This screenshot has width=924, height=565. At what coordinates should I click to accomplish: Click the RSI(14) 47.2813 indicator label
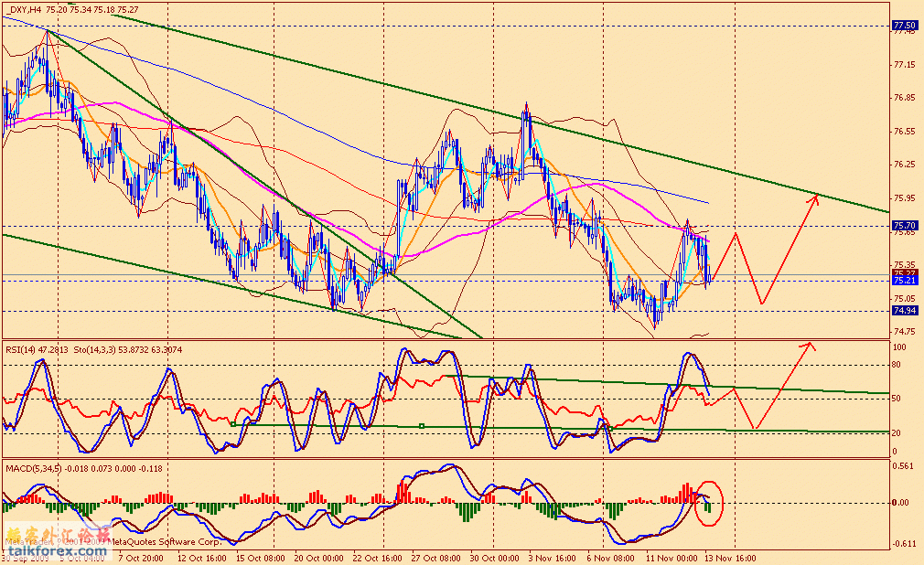[38, 350]
